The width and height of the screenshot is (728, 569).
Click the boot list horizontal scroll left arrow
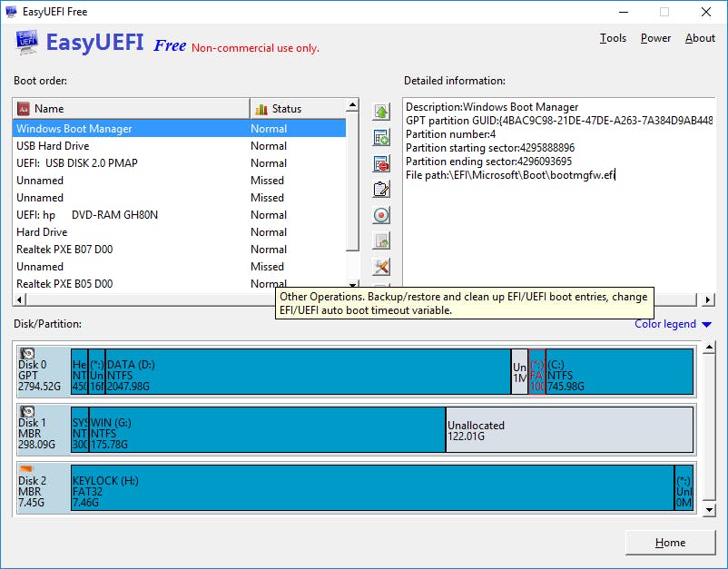pyautogui.click(x=19, y=299)
